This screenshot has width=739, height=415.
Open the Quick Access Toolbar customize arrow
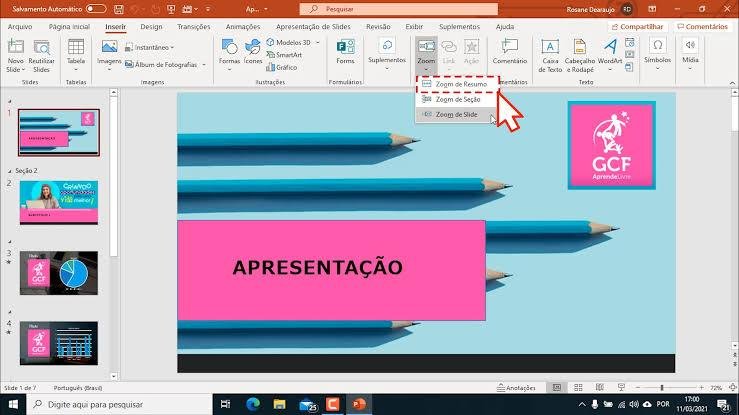(x=207, y=9)
